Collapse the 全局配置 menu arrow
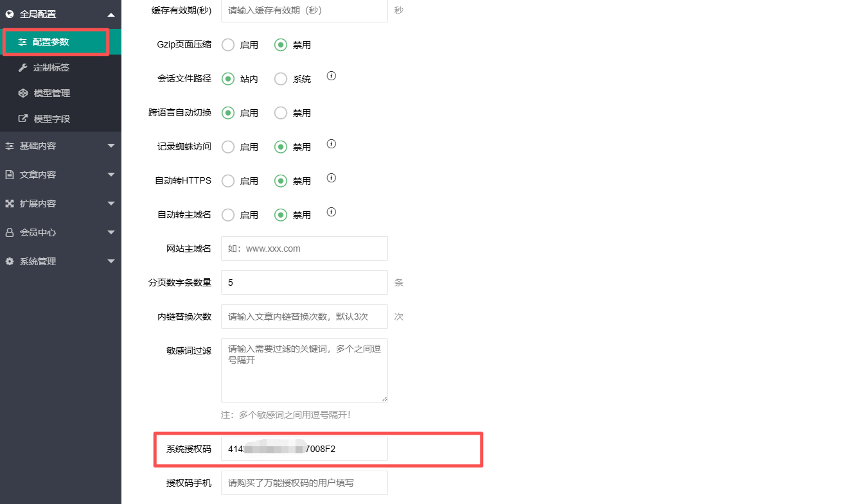The height and width of the screenshot is (504, 866). (111, 14)
